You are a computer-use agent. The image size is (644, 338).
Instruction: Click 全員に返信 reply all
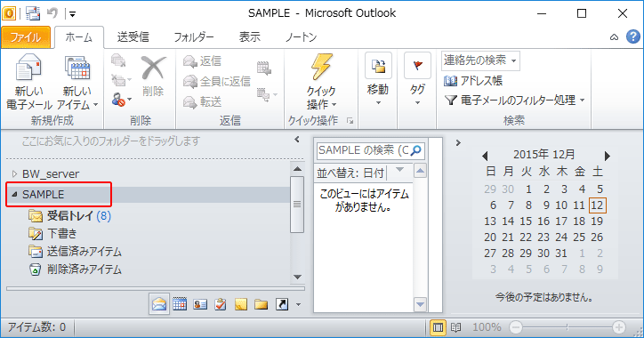216,81
